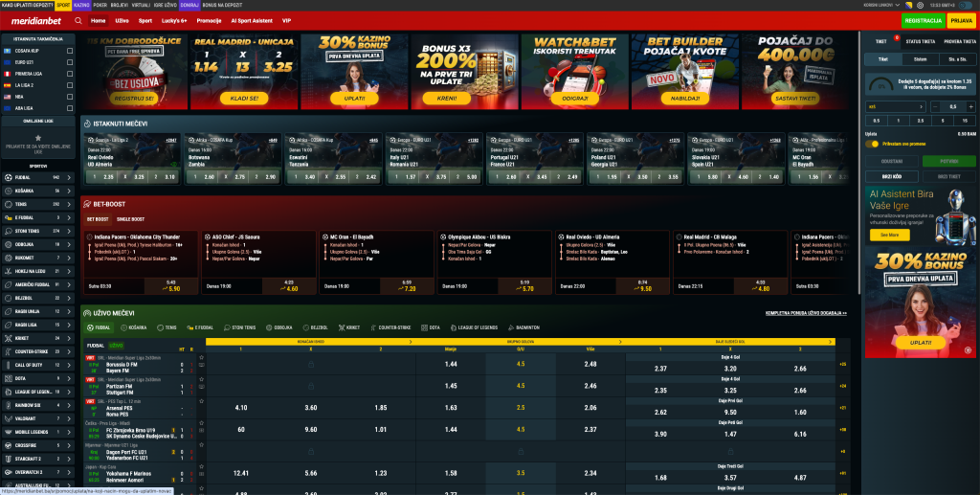Viewport: 980px width, 495px height.
Task: Open 'Kompletna ponuda uživo događaja' link
Action: [x=806, y=313]
